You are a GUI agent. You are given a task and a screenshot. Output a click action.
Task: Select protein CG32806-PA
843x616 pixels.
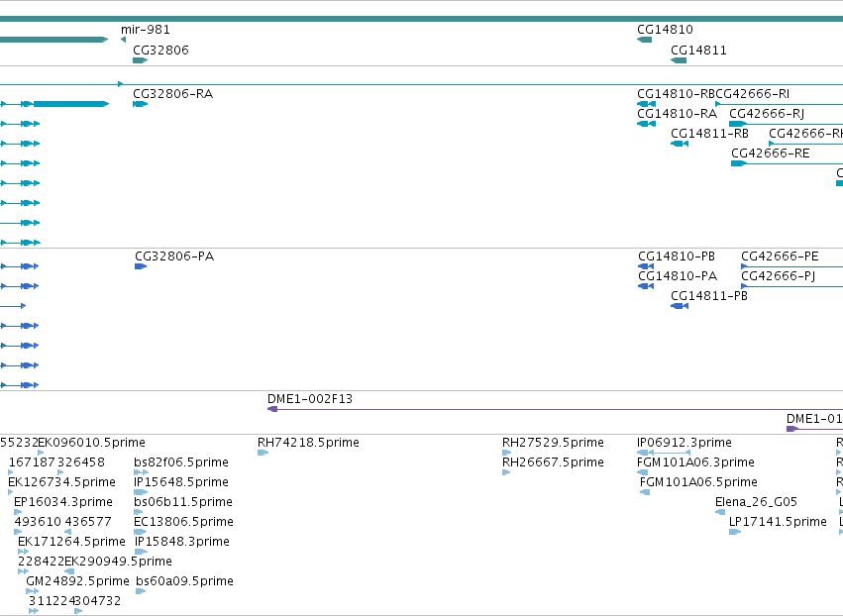coord(174,256)
